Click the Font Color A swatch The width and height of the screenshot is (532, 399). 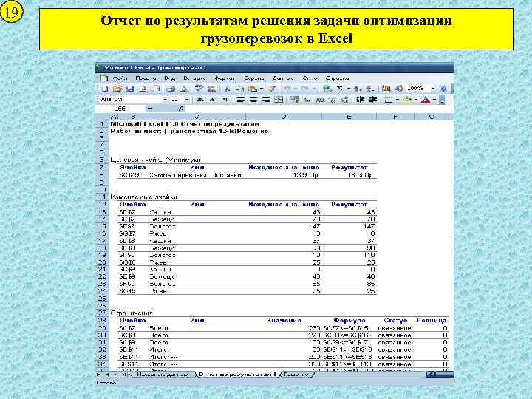point(426,100)
